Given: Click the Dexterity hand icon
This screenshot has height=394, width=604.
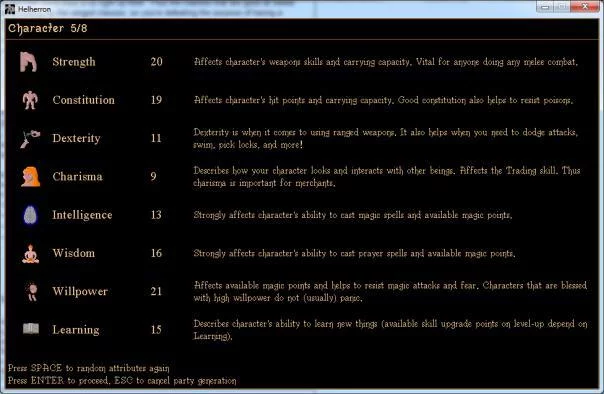Looking at the screenshot, I should click(30, 138).
